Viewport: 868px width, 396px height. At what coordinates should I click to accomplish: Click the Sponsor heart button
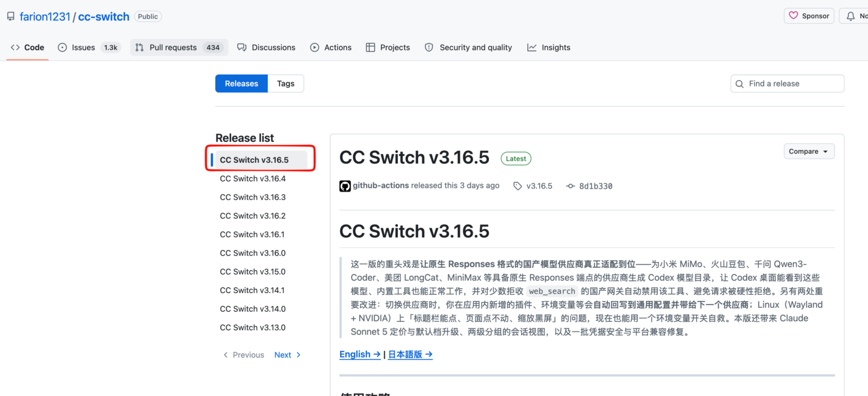[x=809, y=16]
